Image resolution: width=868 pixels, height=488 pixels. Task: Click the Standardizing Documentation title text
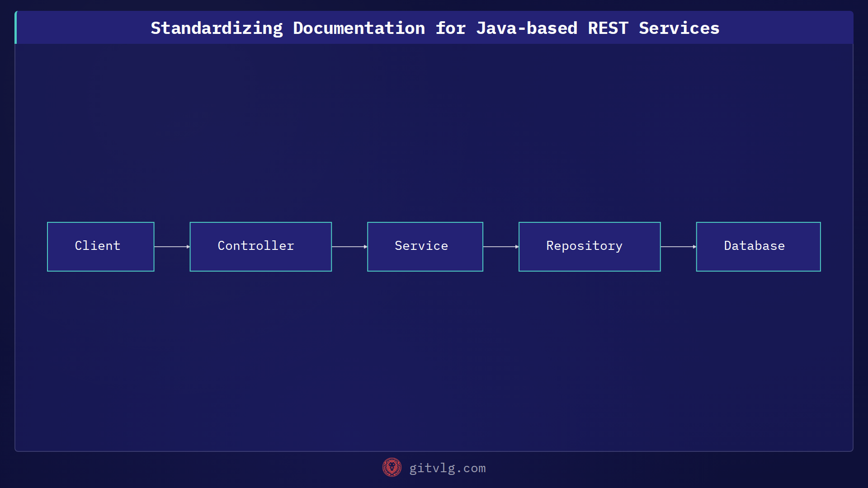(x=435, y=28)
